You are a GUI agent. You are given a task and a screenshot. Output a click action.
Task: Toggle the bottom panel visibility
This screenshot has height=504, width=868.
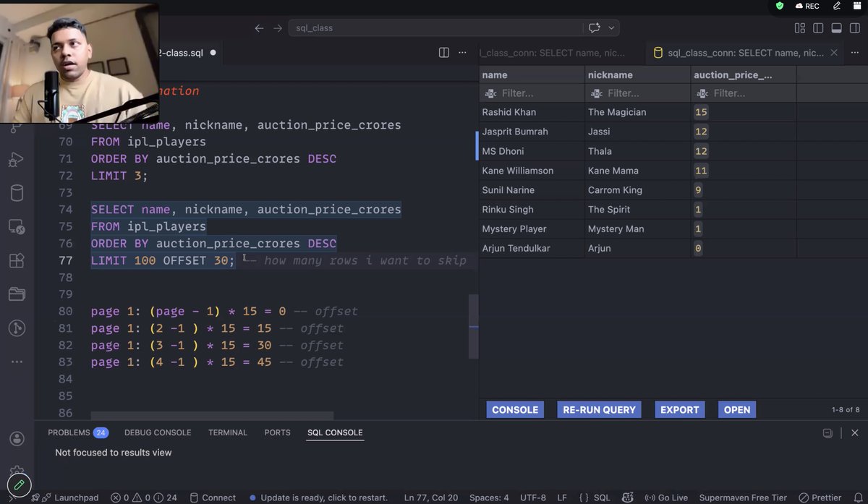tap(836, 28)
